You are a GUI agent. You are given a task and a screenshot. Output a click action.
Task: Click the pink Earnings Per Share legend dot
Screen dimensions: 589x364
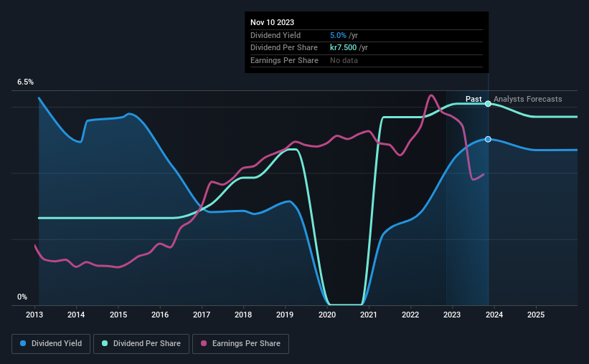[x=204, y=343]
